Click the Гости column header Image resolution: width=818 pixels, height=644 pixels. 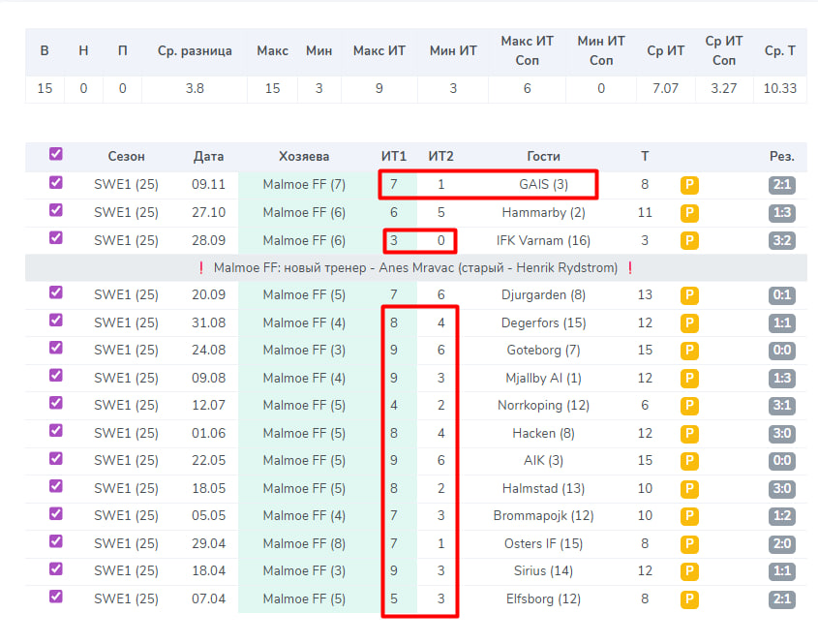click(x=543, y=156)
